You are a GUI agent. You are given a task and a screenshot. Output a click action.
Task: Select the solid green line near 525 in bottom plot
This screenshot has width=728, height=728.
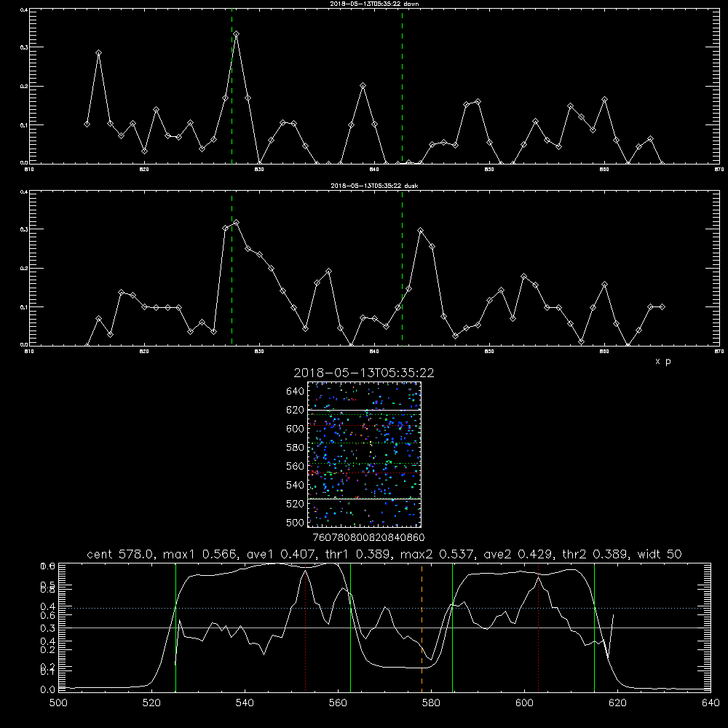pos(175,628)
